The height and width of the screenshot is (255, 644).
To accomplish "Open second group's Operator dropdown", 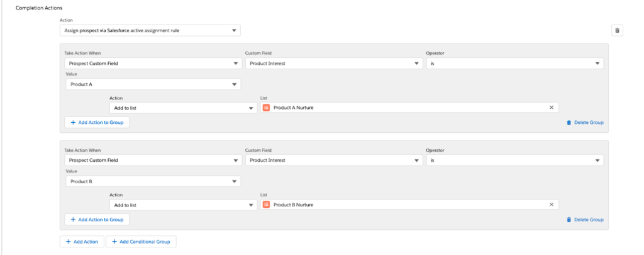I will 514,160.
